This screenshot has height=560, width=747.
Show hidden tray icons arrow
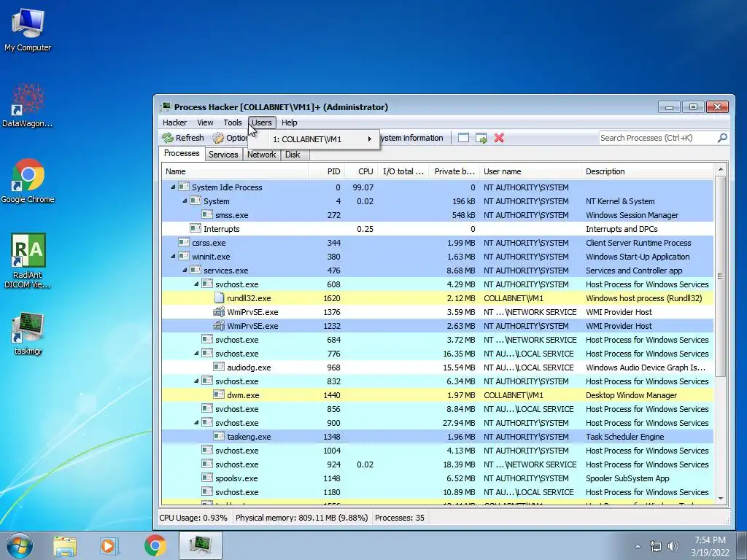coord(638,546)
